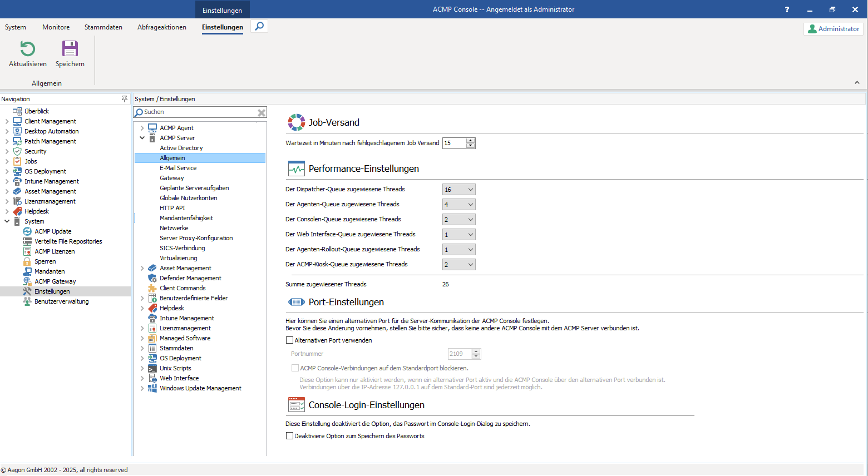The height and width of the screenshot is (476, 868).
Task: Click the help question mark icon
Action: 787,9
